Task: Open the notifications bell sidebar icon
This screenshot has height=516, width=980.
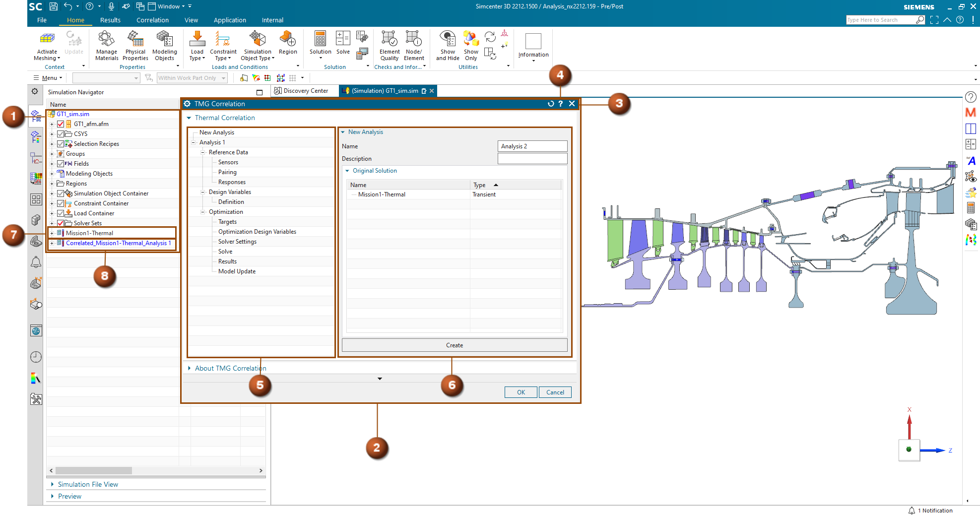Action: (36, 262)
